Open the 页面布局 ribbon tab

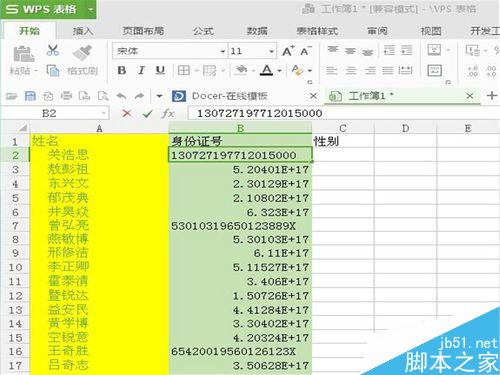143,31
